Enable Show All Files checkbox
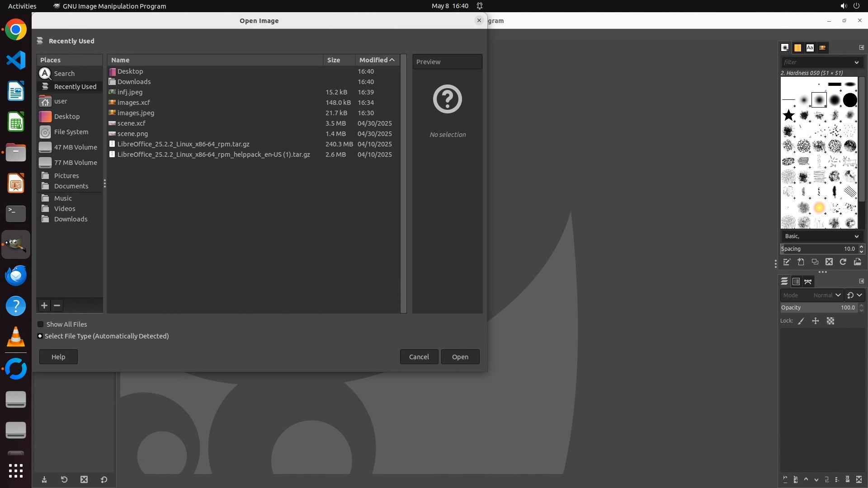The image size is (868, 488). click(x=41, y=324)
